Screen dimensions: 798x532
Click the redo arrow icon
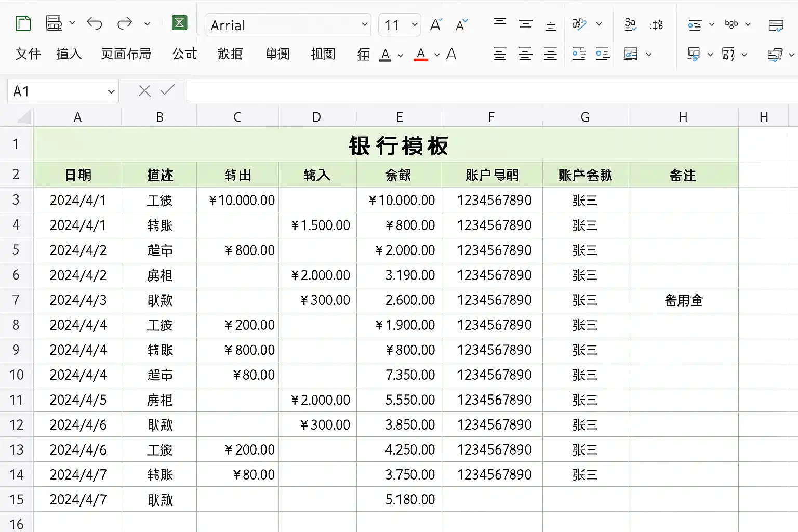(125, 23)
